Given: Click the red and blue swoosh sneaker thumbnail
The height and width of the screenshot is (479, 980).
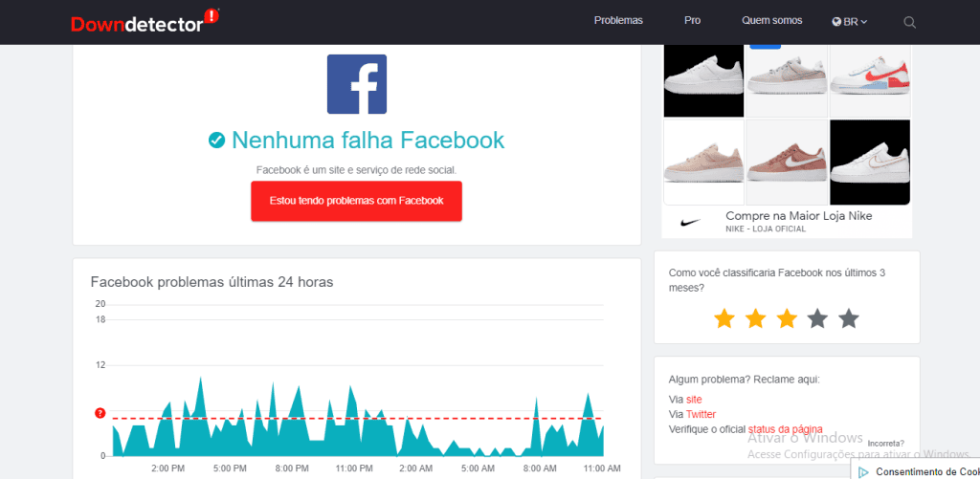Looking at the screenshot, I should point(870,80).
